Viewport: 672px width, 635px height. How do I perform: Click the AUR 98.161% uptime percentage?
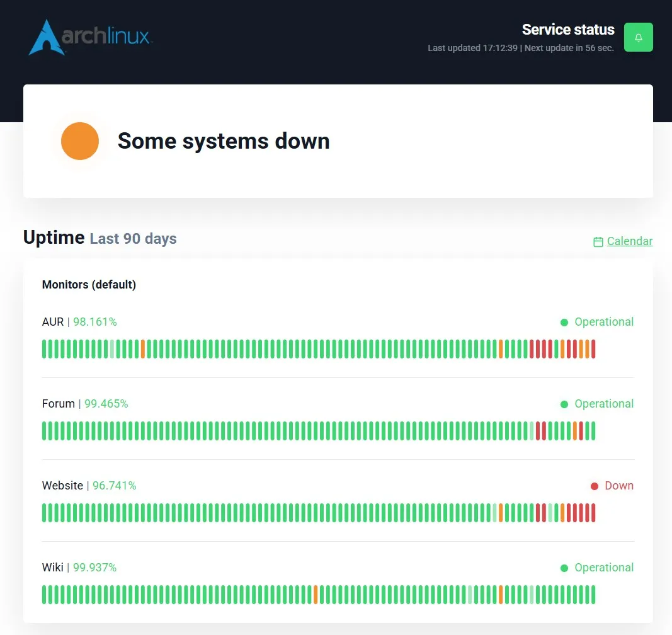tap(94, 322)
